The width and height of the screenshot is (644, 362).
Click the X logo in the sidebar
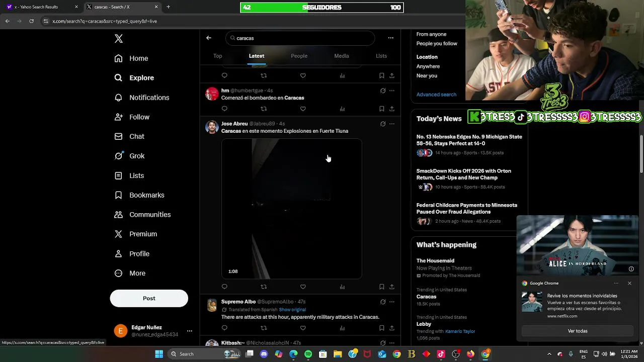pos(119,39)
